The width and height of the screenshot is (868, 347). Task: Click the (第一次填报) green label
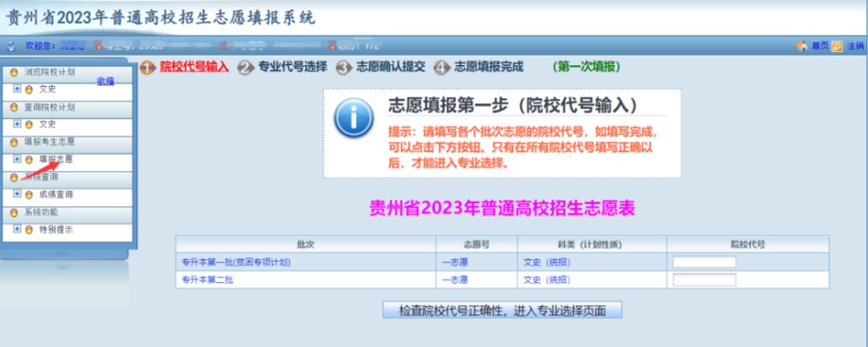(x=586, y=68)
